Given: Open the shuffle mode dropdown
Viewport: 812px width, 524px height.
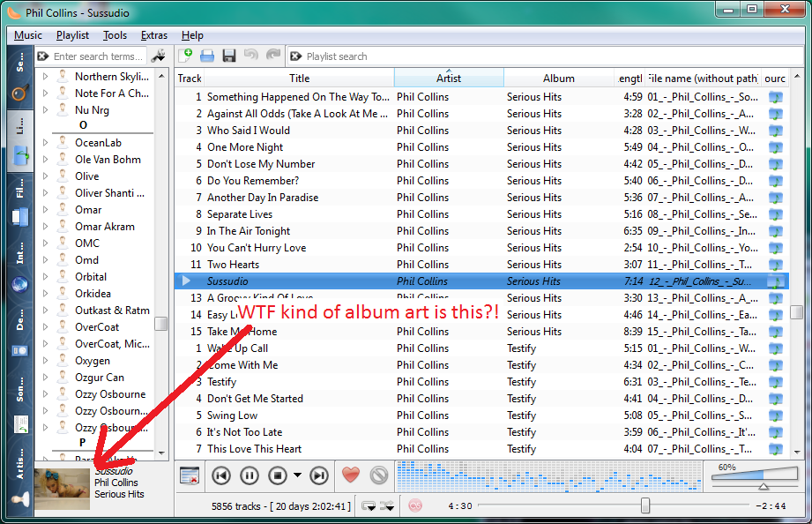Looking at the screenshot, I should pyautogui.click(x=387, y=505).
